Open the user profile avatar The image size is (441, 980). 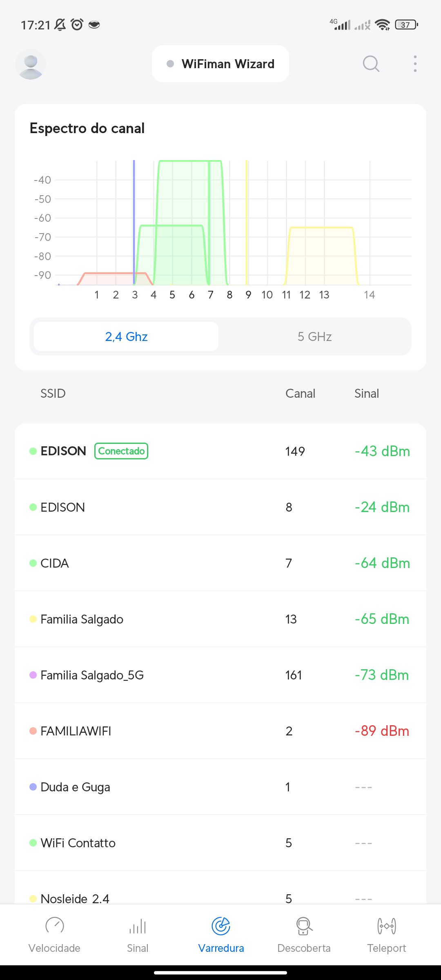pos(31,64)
